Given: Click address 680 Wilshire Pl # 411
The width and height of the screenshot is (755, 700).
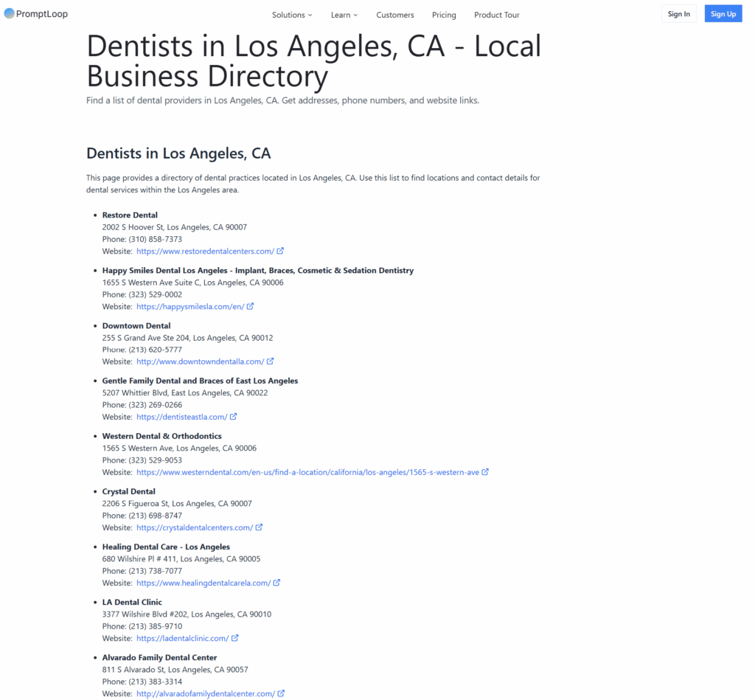Looking at the screenshot, I should (181, 559).
